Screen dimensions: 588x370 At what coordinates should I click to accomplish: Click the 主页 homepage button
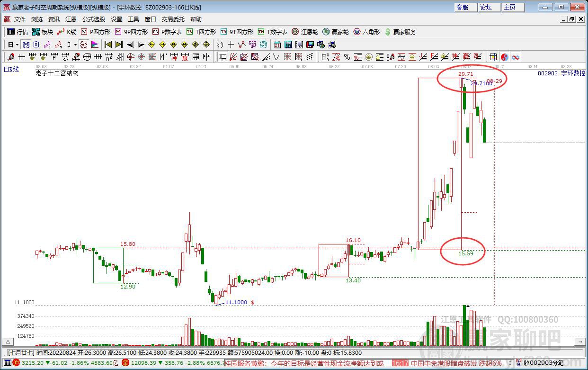pos(513,7)
